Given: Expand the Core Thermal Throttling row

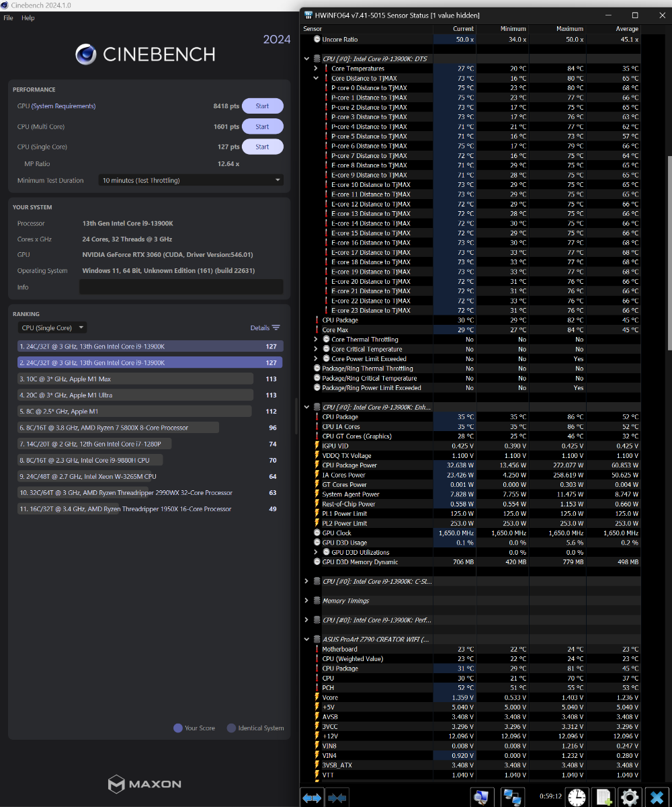Looking at the screenshot, I should tap(316, 340).
